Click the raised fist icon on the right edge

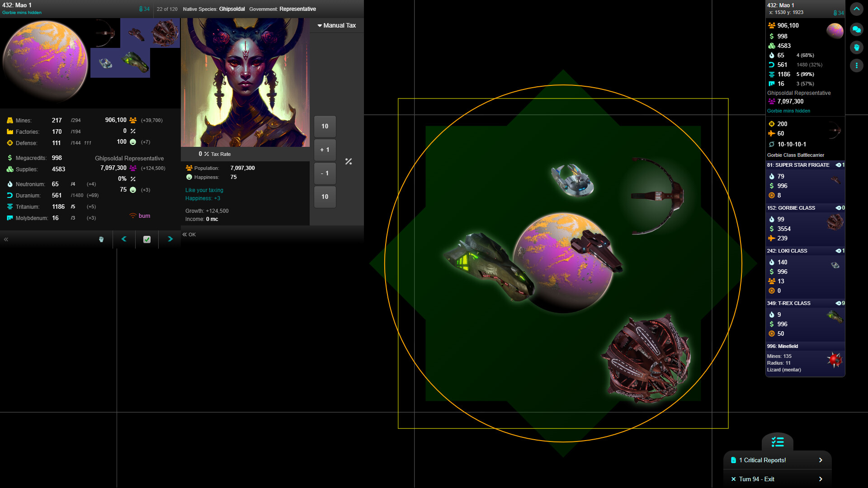pos(857,47)
